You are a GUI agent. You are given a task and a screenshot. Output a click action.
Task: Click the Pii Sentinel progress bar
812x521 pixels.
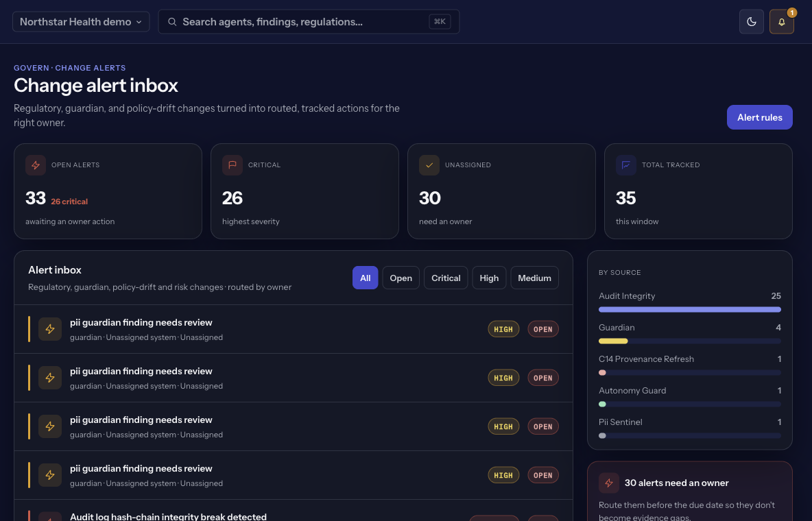689,436
